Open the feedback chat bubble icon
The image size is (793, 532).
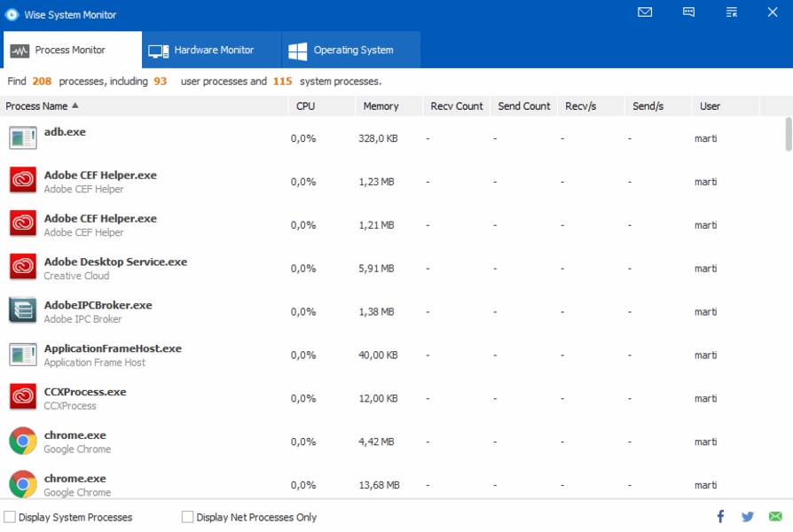pyautogui.click(x=688, y=12)
